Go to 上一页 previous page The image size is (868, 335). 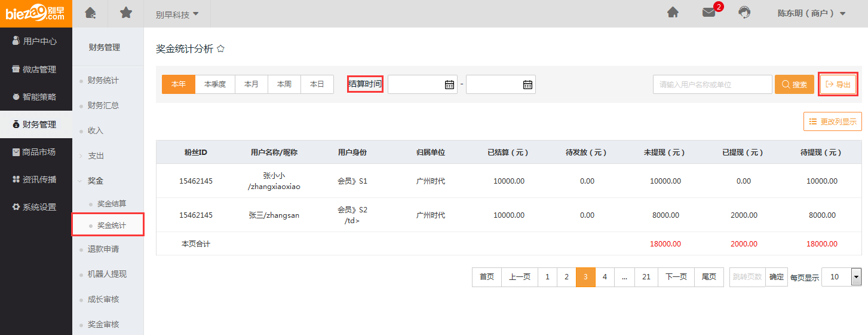click(520, 277)
